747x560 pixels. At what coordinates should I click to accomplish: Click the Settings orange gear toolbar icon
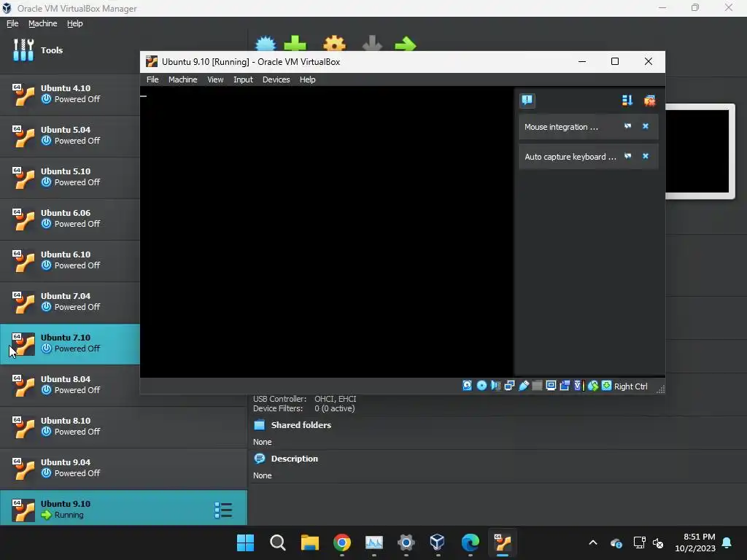pos(334,43)
